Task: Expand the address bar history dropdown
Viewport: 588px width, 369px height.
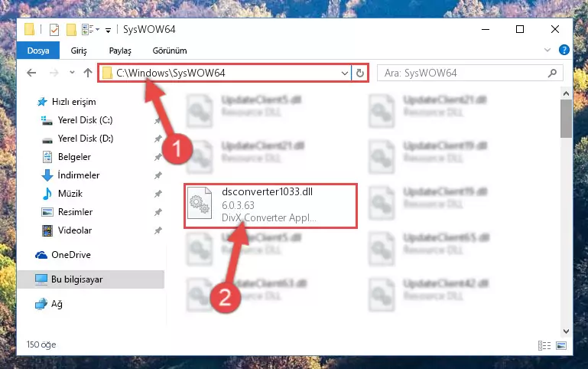Action: click(345, 73)
